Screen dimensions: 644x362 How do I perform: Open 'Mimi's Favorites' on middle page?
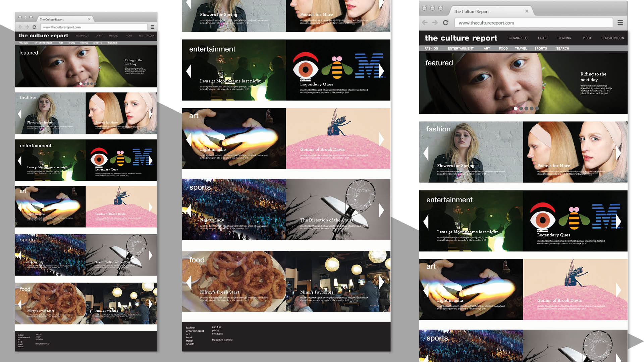point(316,292)
